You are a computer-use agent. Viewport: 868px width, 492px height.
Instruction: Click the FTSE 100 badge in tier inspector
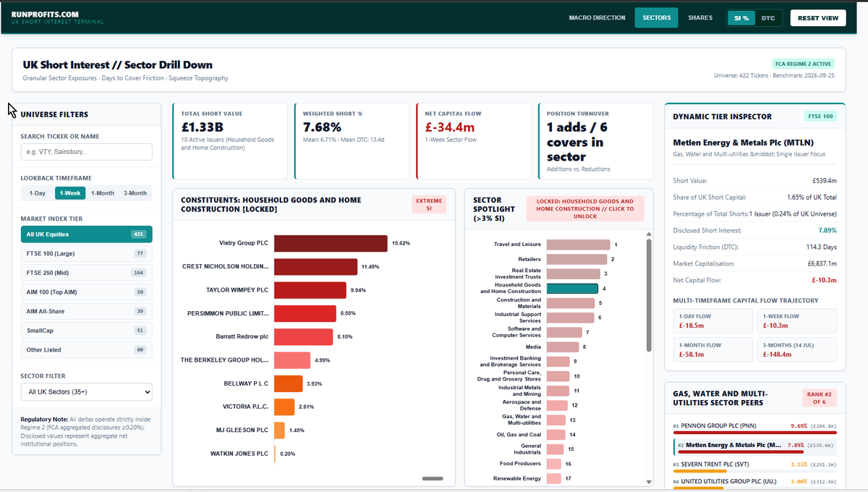pos(820,116)
